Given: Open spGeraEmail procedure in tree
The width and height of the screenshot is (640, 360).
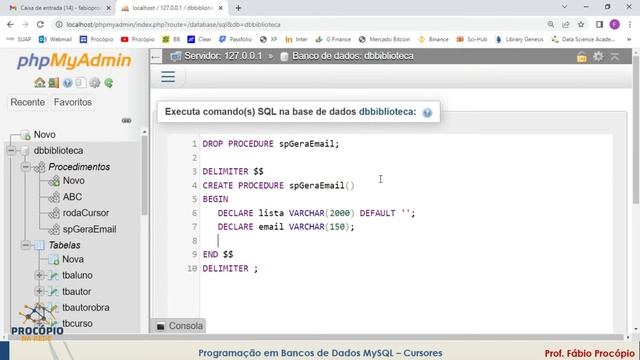Looking at the screenshot, I should tap(89, 229).
